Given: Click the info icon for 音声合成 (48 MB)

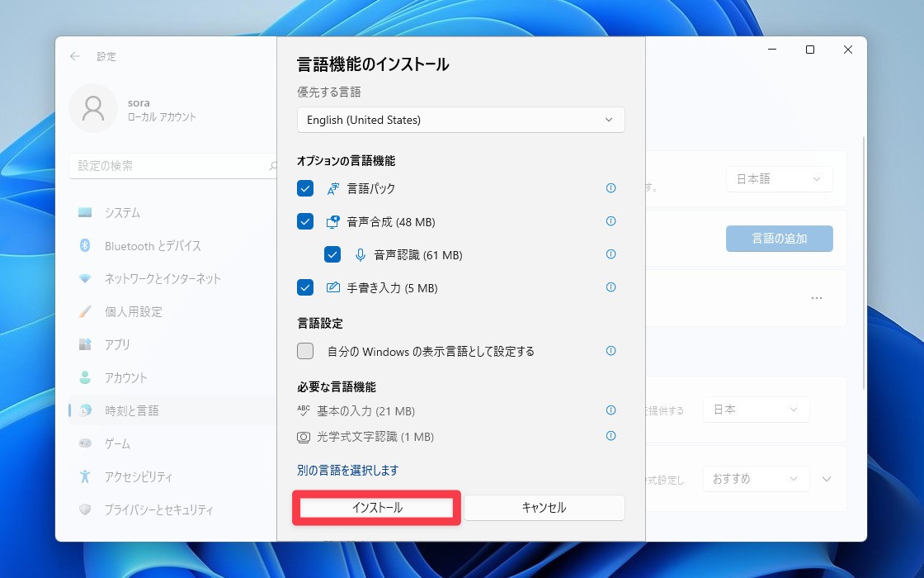Looking at the screenshot, I should click(x=611, y=221).
